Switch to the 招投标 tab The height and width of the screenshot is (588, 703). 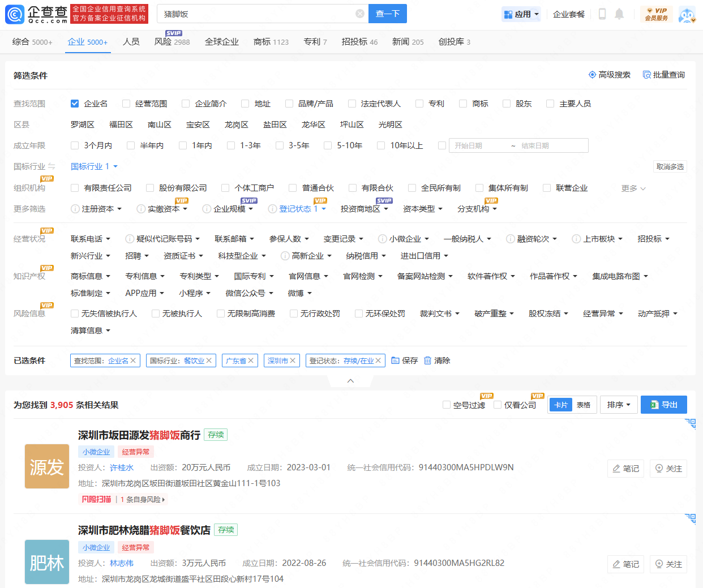click(x=359, y=42)
